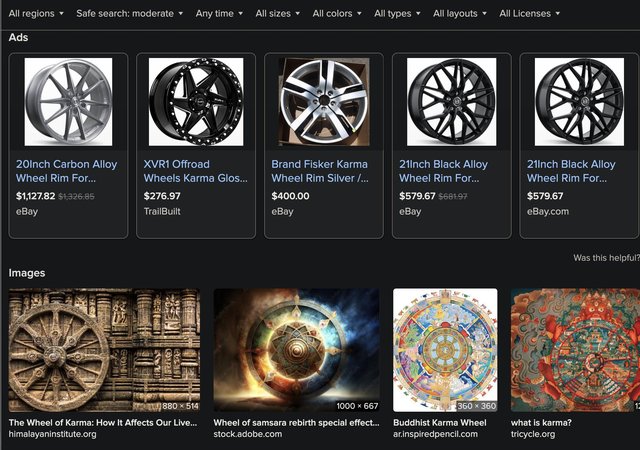Select the $1,127.82 price text
This screenshot has height=450, width=640.
[x=36, y=196]
